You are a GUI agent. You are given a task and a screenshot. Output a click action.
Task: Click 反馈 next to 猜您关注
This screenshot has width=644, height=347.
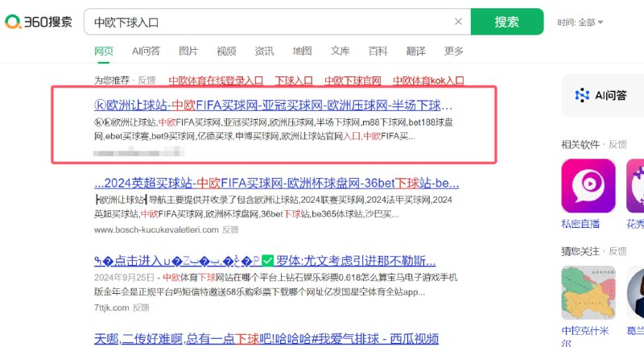[x=617, y=251]
